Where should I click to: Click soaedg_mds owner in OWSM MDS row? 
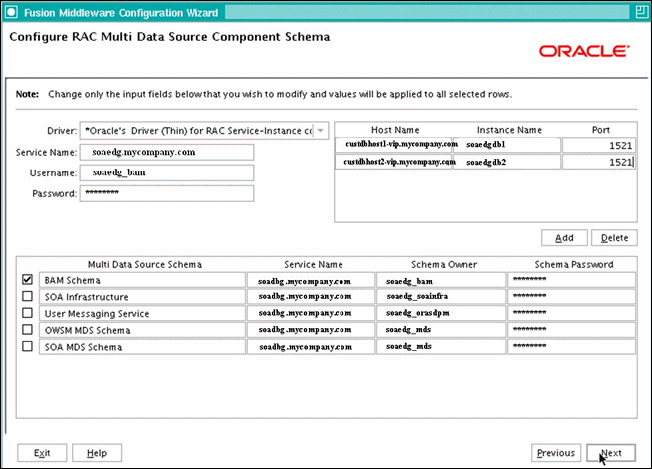[441, 330]
